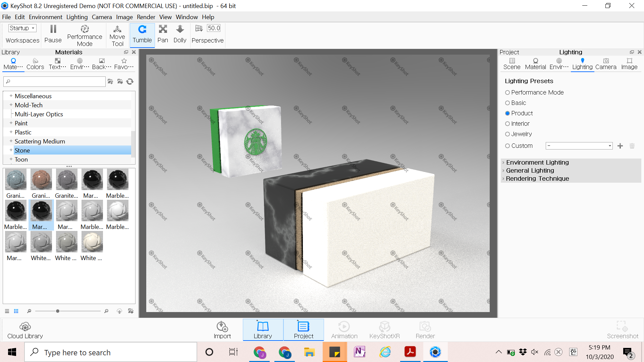The height and width of the screenshot is (362, 644).
Task: Select the Basic lighting preset
Action: (x=507, y=103)
